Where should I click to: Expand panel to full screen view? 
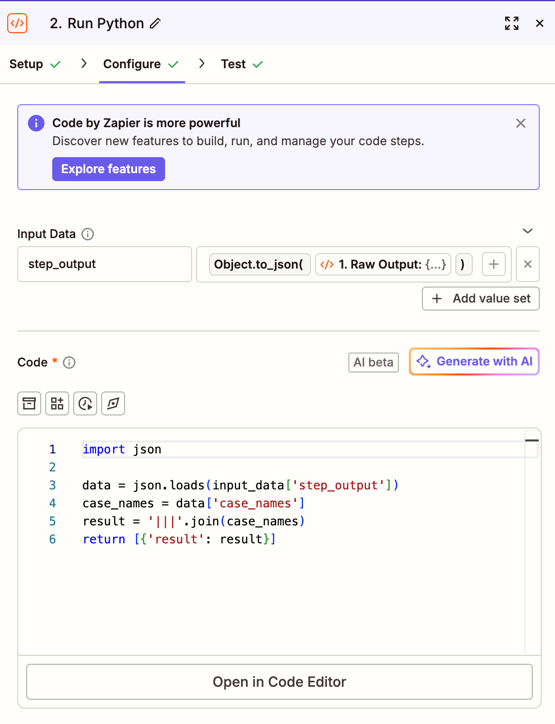tap(512, 23)
